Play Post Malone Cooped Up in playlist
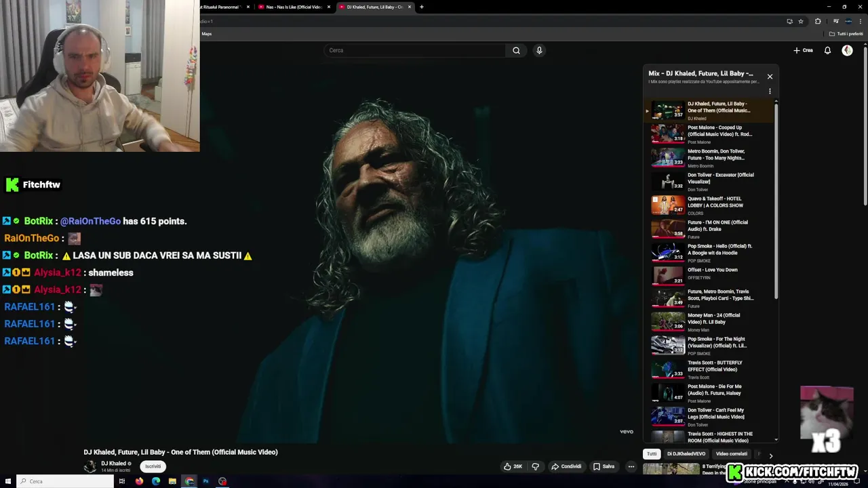The image size is (868, 488). pyautogui.click(x=707, y=134)
